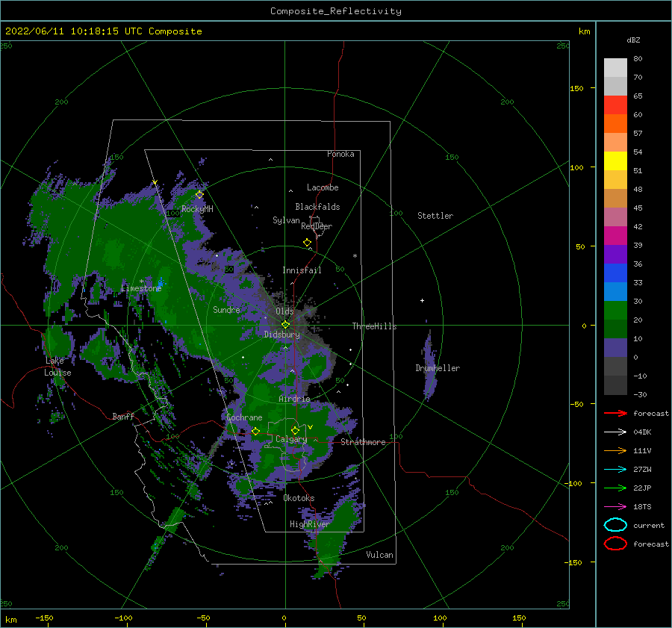The image size is (672, 628).
Task: Select the magenta 39–42 dBZ color swatch
Action: tap(615, 236)
